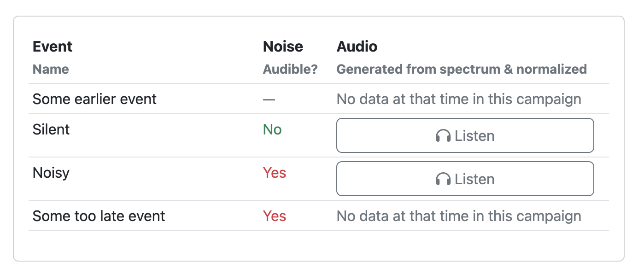Select the Noisy event name
The image size is (644, 280).
point(51,172)
